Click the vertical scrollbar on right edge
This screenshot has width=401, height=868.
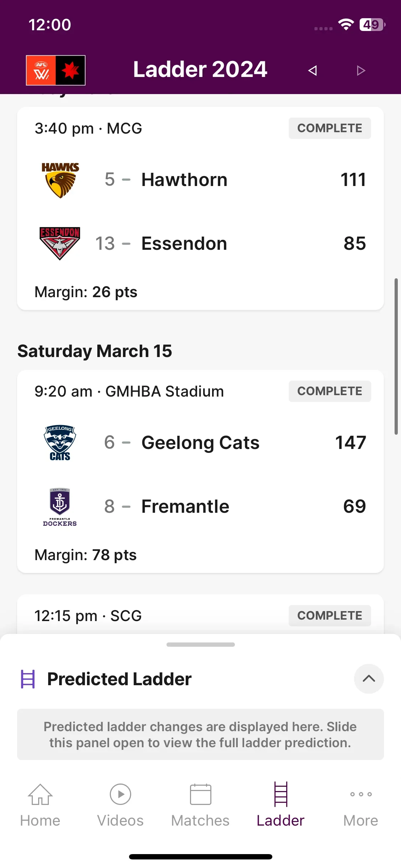396,356
